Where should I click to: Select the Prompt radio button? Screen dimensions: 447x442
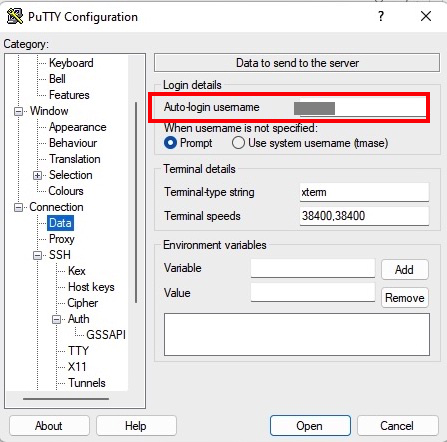click(x=170, y=143)
